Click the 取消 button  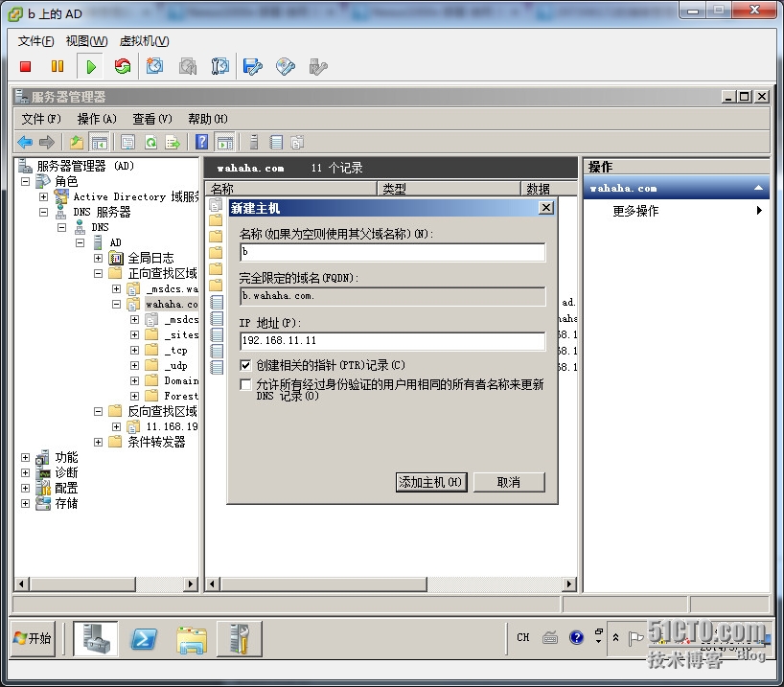[x=509, y=483]
